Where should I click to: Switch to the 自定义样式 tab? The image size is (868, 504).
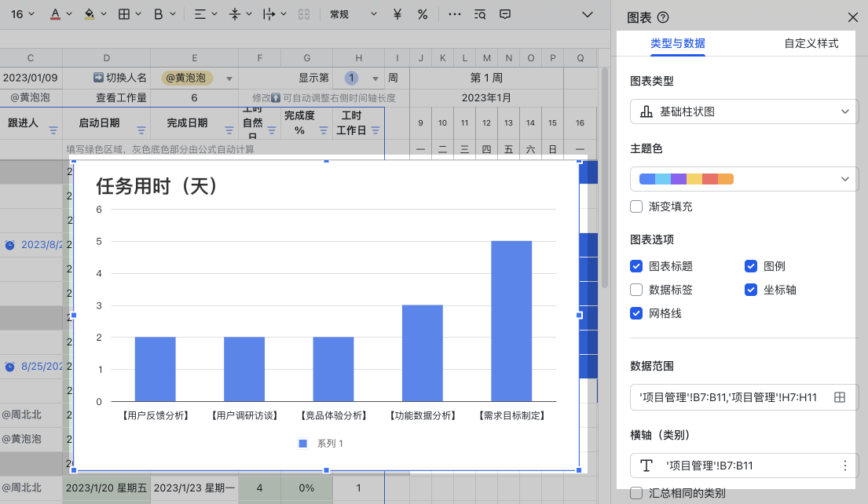click(x=811, y=43)
